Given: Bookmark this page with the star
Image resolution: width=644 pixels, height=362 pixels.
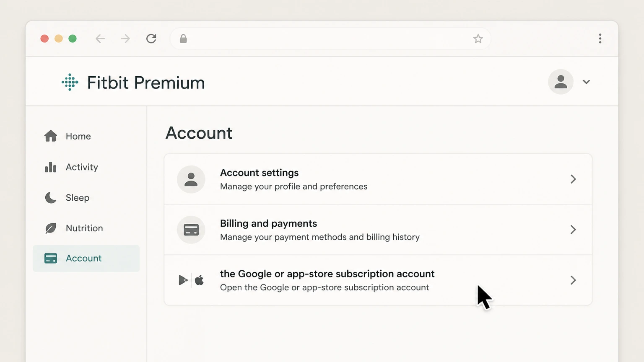Looking at the screenshot, I should pos(478,39).
